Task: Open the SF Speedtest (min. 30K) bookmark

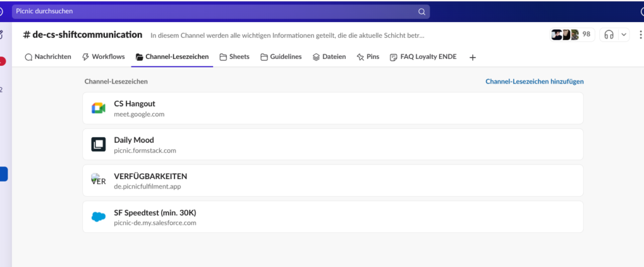Action: [x=155, y=212]
